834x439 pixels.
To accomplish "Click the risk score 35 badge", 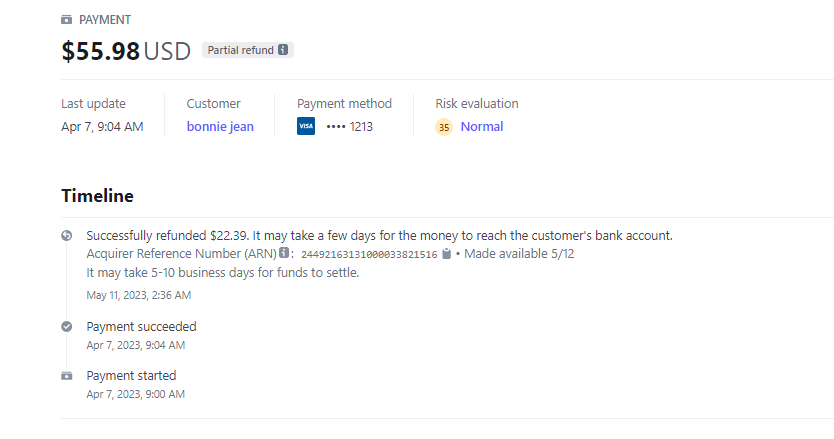I will (x=444, y=127).
